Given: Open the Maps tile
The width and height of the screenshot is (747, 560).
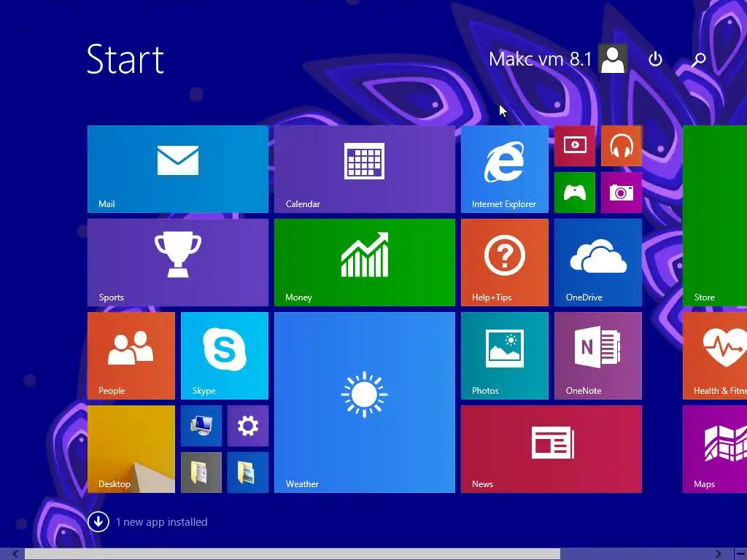Looking at the screenshot, I should [715, 449].
